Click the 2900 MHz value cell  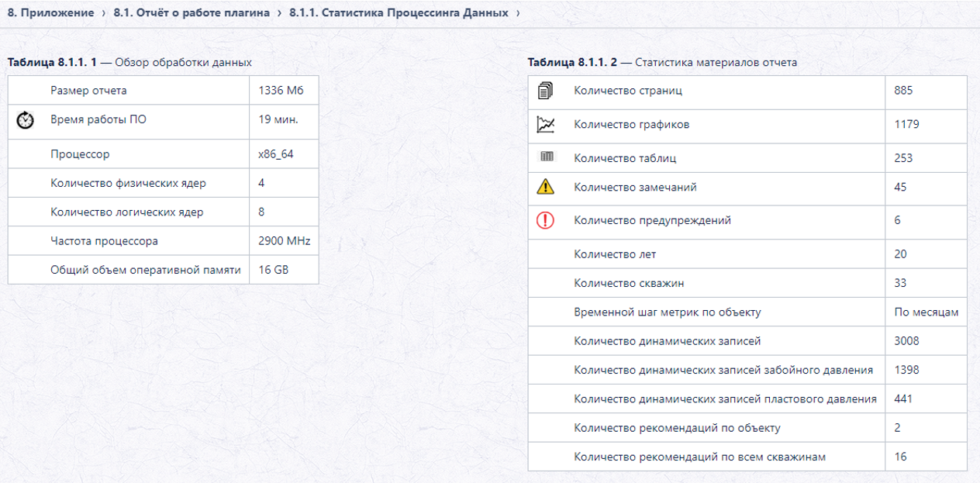coord(284,241)
